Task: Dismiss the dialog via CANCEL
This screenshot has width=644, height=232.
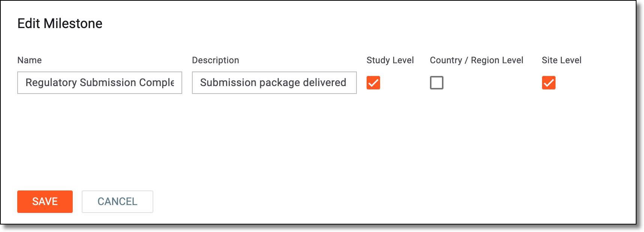Action: click(117, 202)
